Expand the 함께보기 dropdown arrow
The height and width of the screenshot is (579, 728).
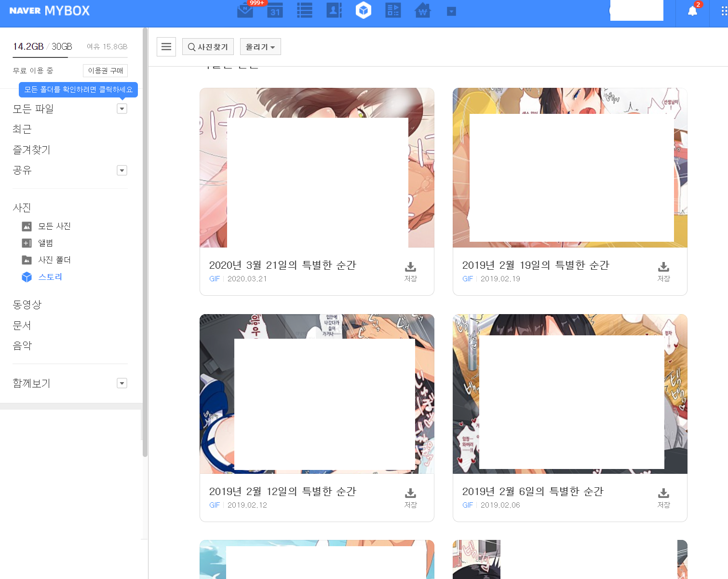[x=122, y=383]
